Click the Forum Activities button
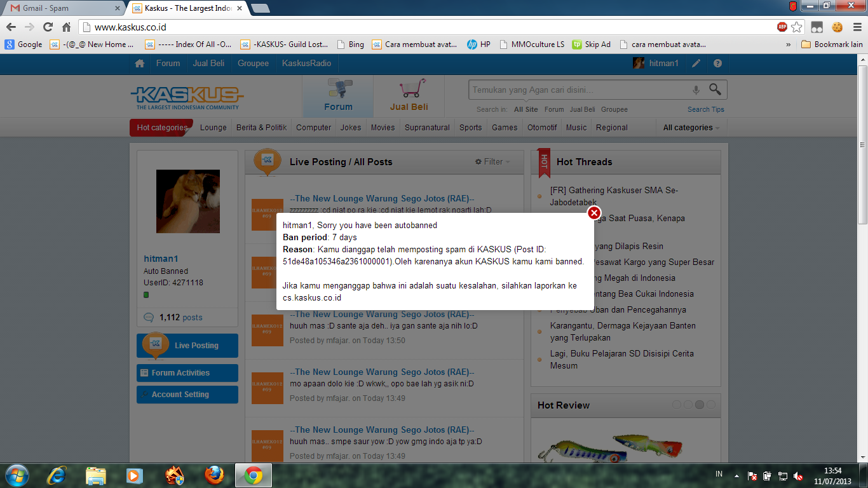 pos(187,373)
